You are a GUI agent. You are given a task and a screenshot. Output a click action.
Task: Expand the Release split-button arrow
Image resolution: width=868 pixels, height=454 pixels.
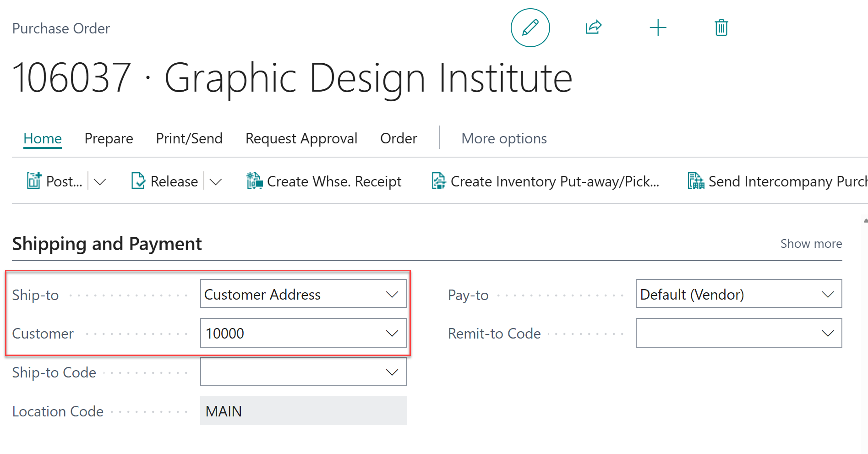(x=216, y=182)
